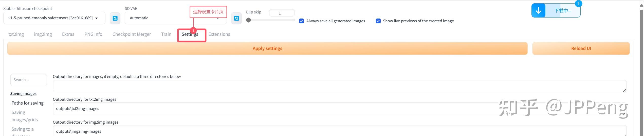The width and height of the screenshot is (644, 136).
Task: Switch to the txt2img tab
Action: click(x=16, y=34)
